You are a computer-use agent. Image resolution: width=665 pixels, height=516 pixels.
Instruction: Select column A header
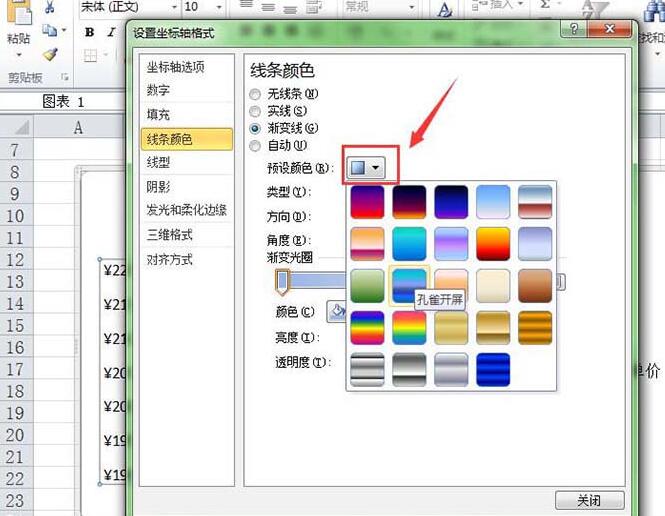point(78,127)
